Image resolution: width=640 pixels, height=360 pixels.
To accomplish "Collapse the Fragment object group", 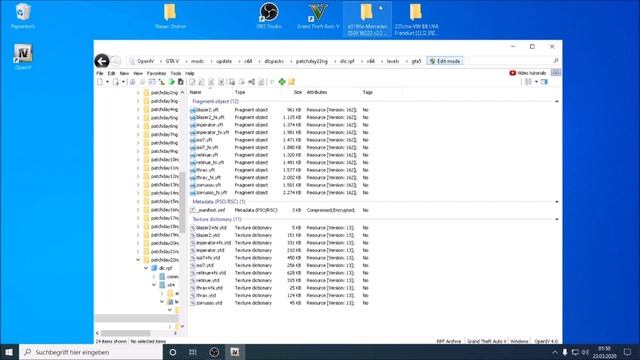I will [557, 101].
